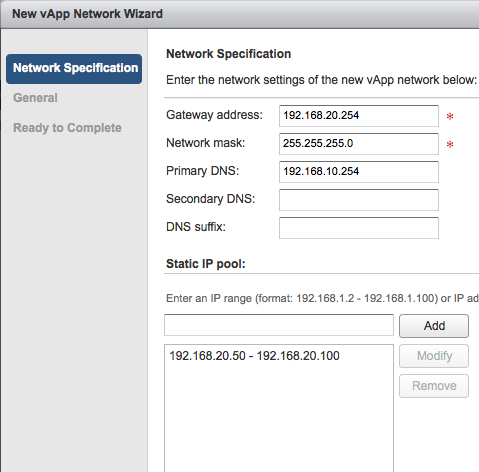Screen dimensions: 479x472
Task: Click the Secondary DNS label text
Action: click(x=210, y=199)
